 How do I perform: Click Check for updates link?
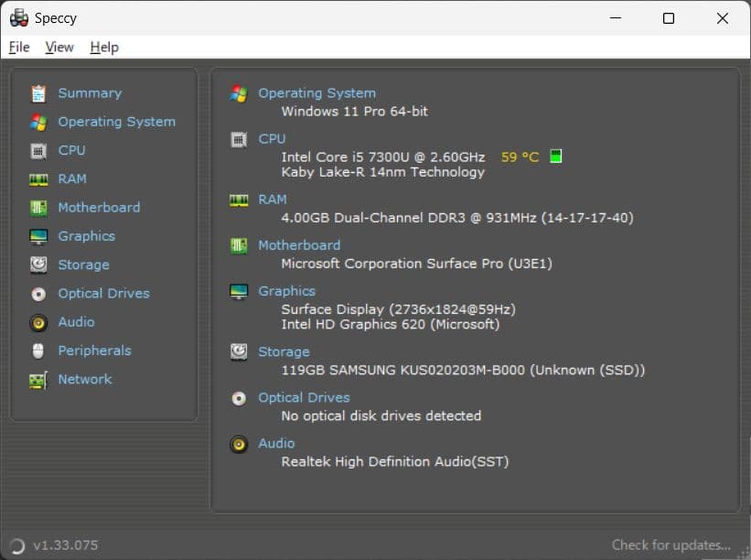671,545
